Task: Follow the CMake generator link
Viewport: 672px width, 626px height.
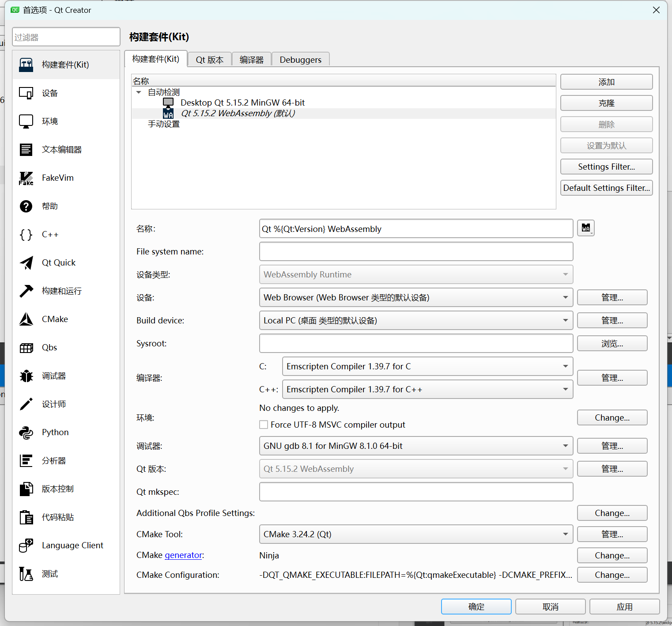Action: 183,555
